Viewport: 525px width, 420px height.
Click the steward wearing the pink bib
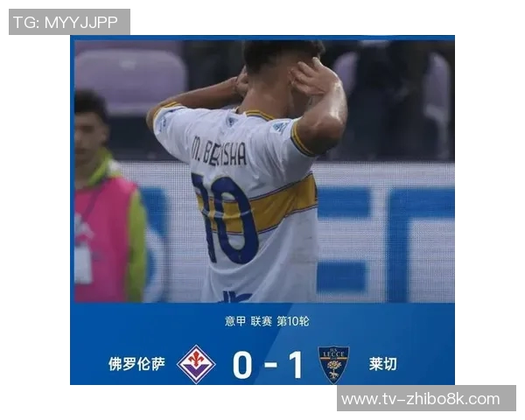click(107, 198)
